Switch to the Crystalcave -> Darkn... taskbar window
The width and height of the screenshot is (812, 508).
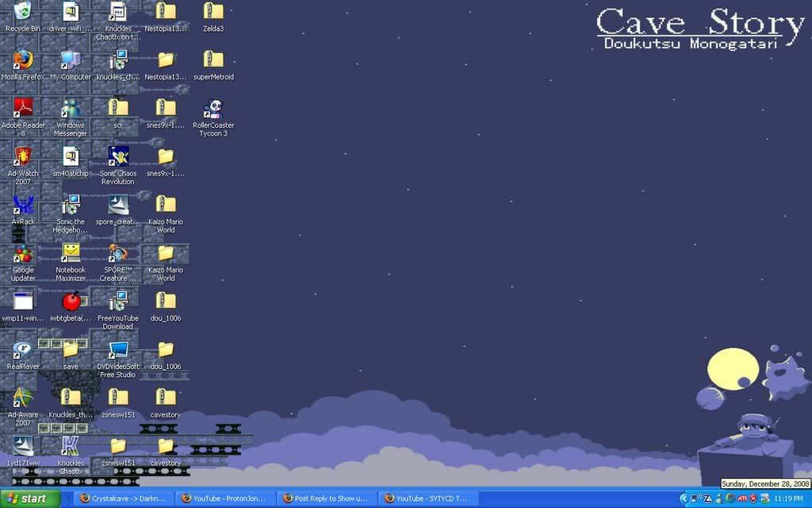pyautogui.click(x=123, y=498)
